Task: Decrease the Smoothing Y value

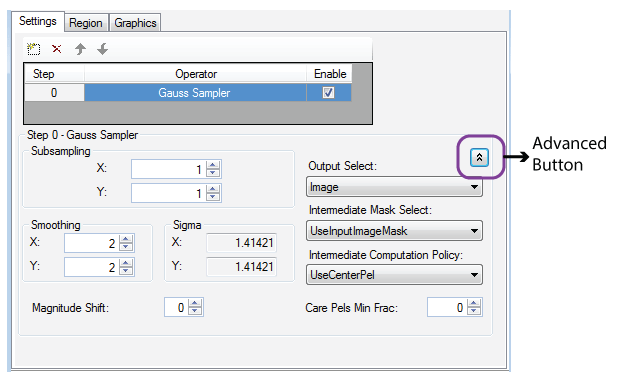Action: (126, 271)
